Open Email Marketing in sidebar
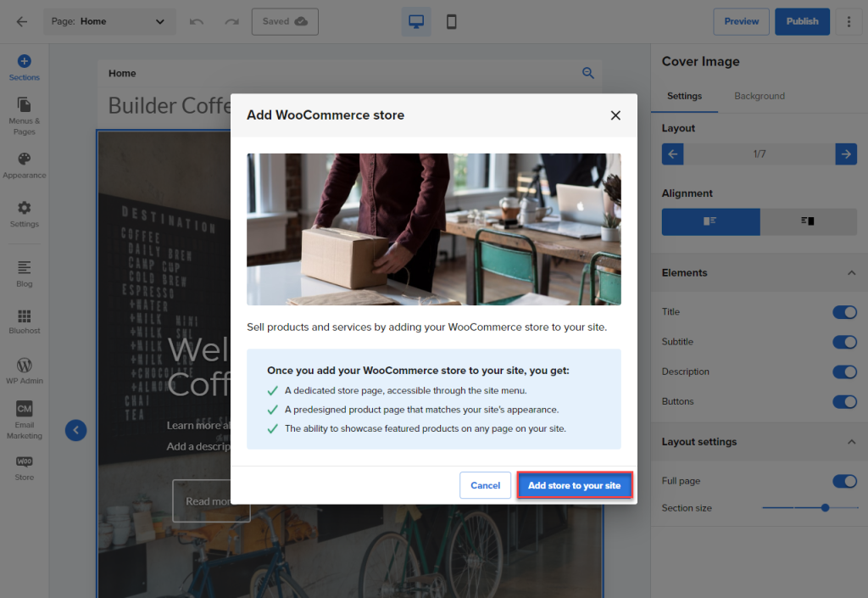 [x=25, y=420]
